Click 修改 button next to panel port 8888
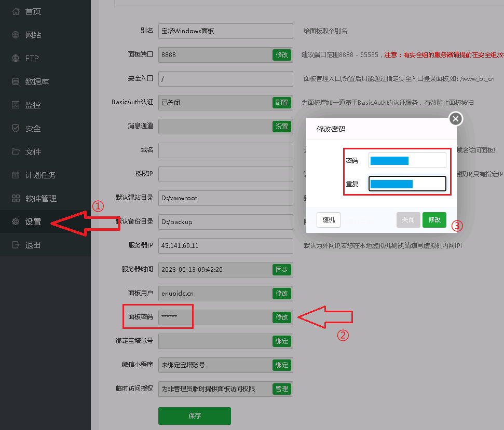This screenshot has width=504, height=430. point(281,54)
